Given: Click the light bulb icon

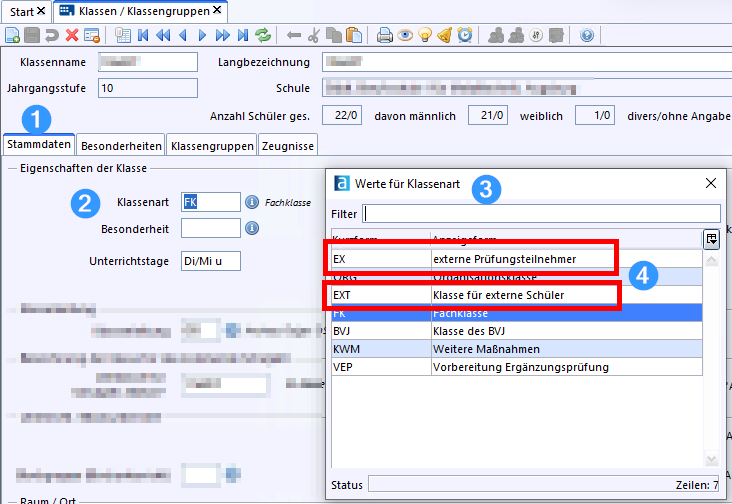Looking at the screenshot, I should click(425, 36).
